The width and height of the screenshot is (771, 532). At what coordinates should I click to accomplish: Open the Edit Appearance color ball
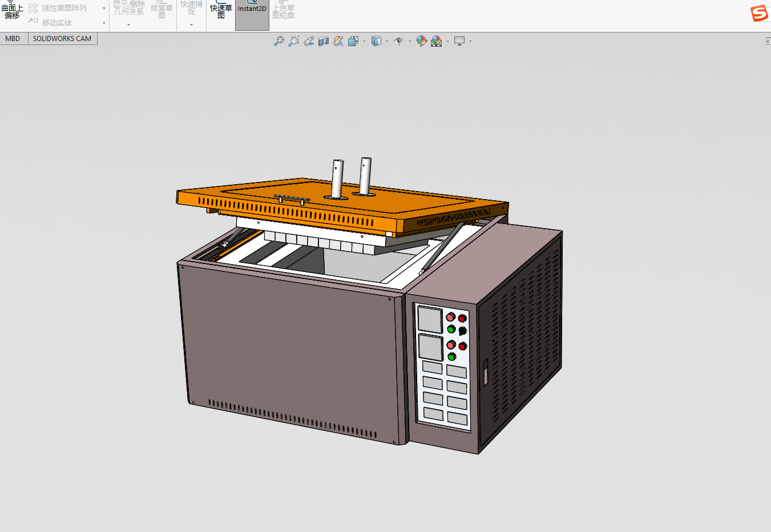[421, 41]
